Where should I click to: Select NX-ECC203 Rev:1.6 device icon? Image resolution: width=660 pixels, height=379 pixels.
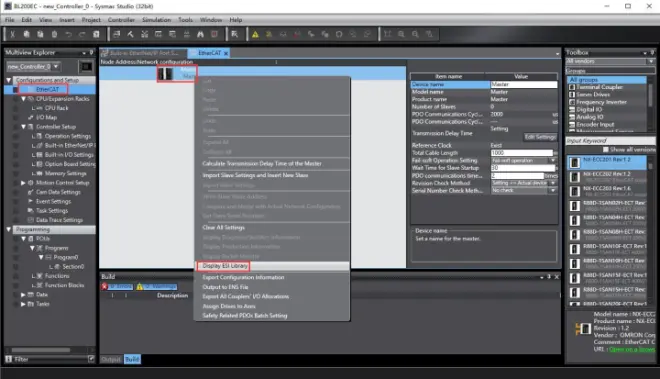pos(575,191)
